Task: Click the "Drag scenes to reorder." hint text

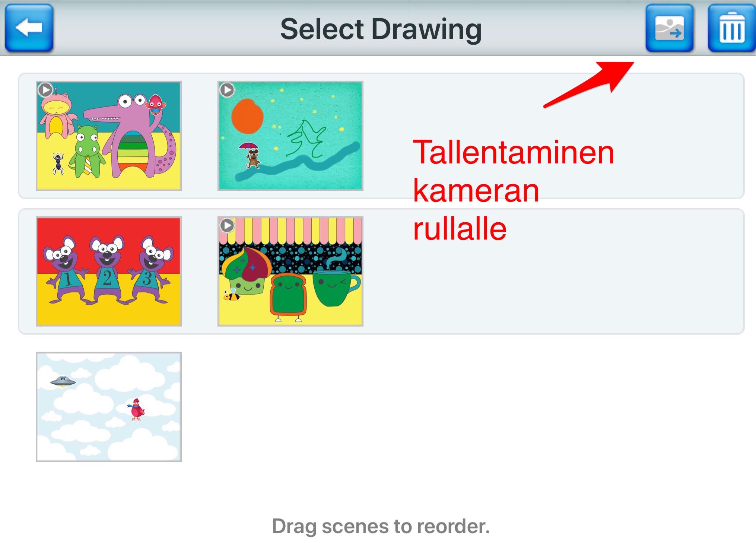Action: (381, 526)
